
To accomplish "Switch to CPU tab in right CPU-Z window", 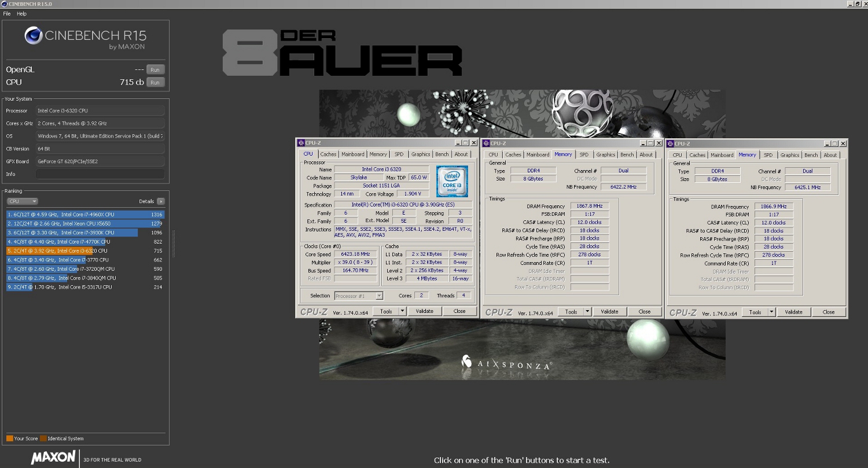I will tap(677, 155).
